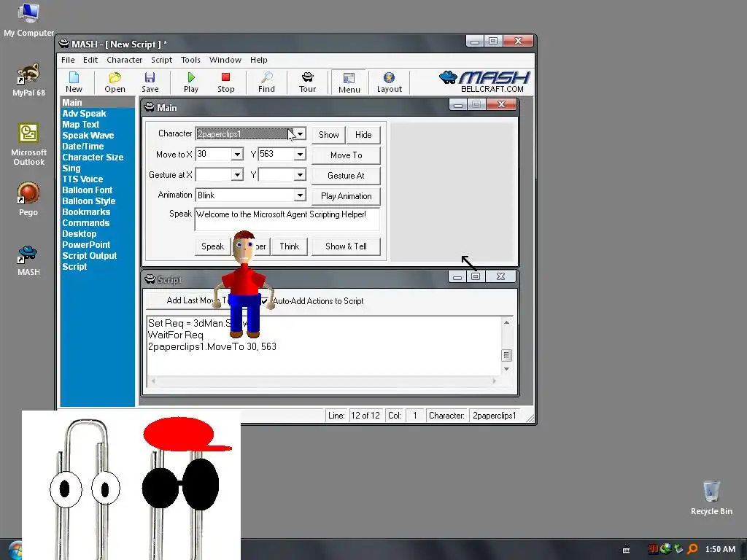Click the Gesture At button
747x560 pixels.
point(346,176)
